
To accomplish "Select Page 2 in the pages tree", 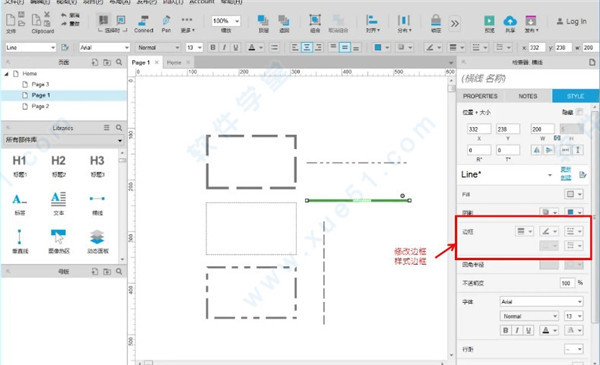I will (40, 106).
